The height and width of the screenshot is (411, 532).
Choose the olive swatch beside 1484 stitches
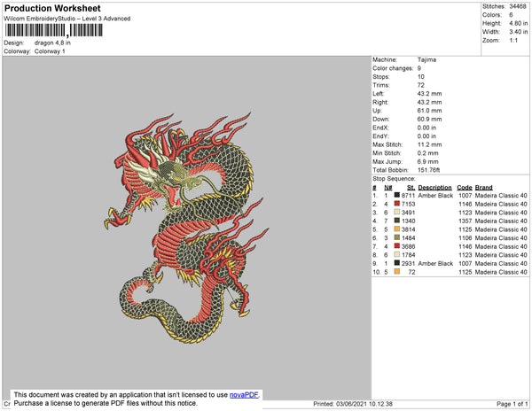click(396, 237)
